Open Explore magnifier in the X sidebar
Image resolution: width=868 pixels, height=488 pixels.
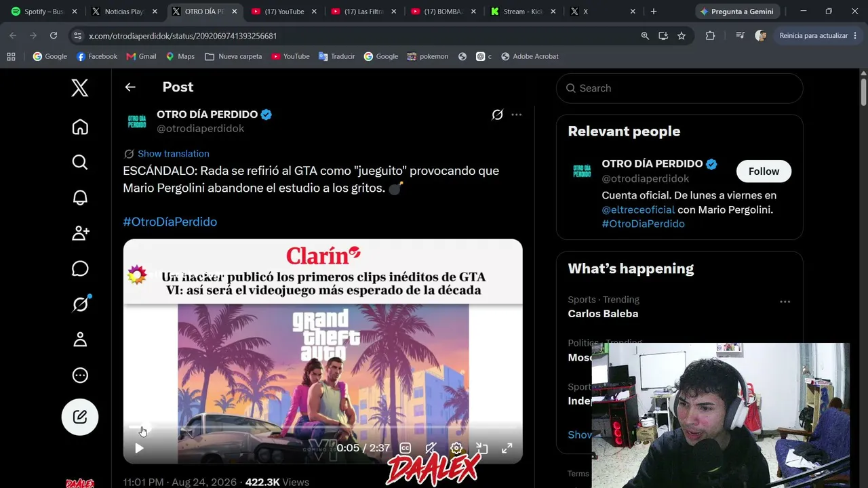pyautogui.click(x=80, y=162)
